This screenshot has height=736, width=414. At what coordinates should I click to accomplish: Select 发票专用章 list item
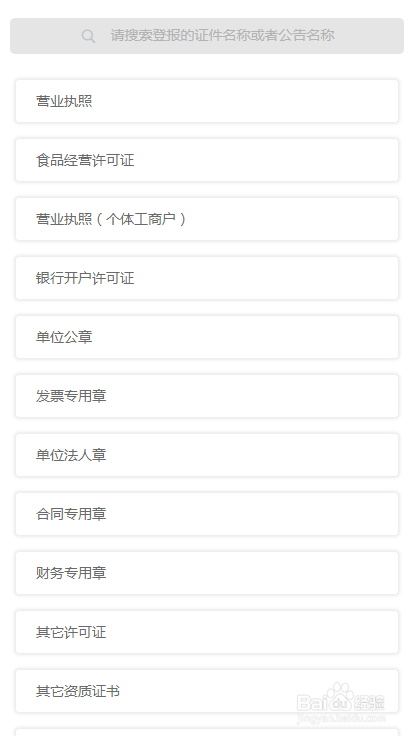(x=207, y=396)
